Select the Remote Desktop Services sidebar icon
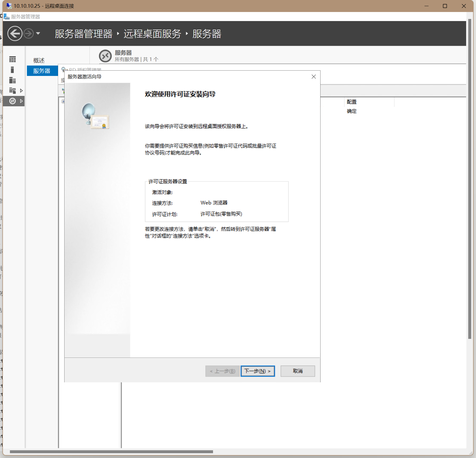476x458 pixels. coord(13,101)
